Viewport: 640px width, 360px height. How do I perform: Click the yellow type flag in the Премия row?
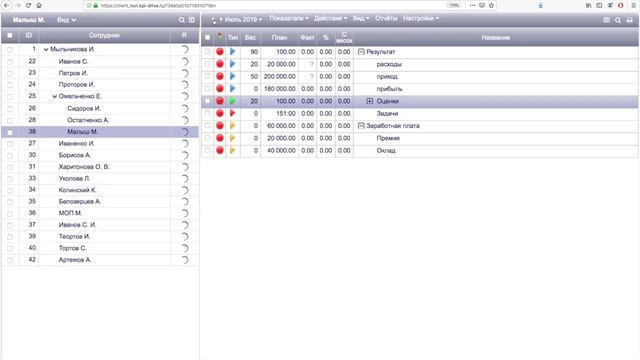(x=232, y=138)
